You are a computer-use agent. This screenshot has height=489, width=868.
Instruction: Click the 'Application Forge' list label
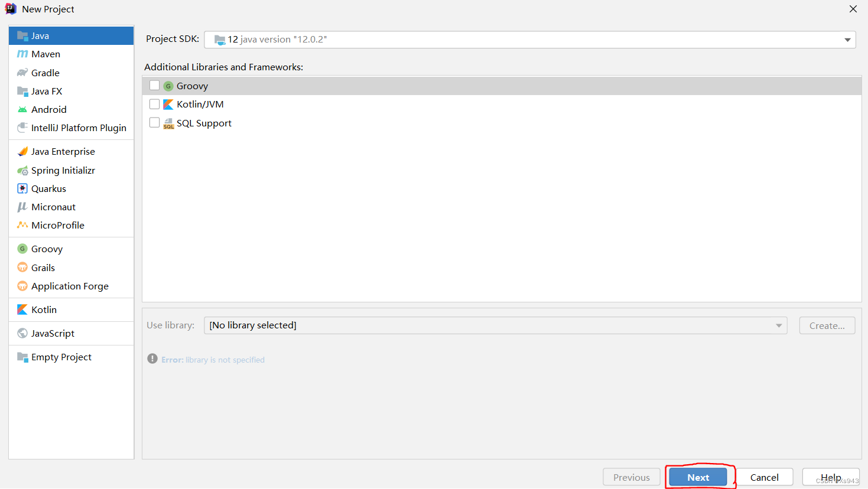click(70, 286)
